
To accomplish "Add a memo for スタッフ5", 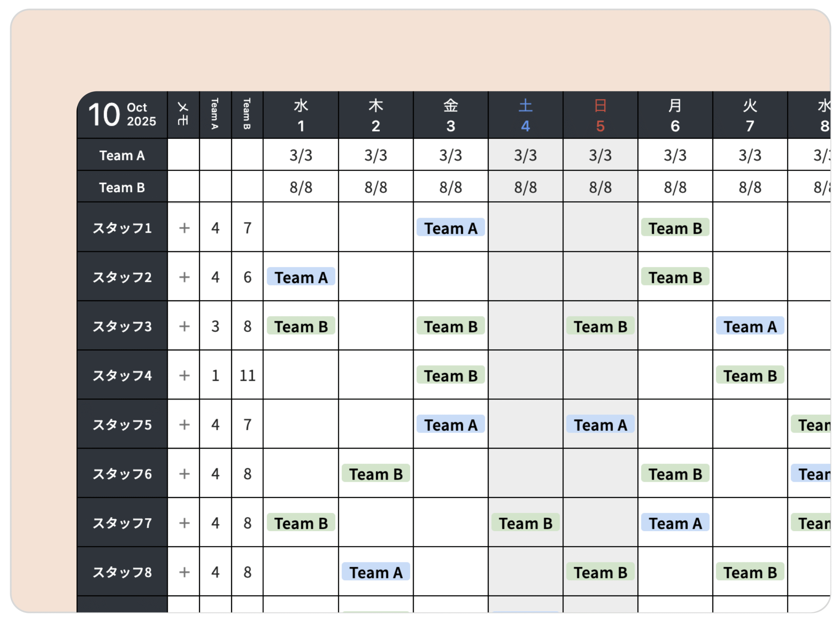I will (x=184, y=425).
